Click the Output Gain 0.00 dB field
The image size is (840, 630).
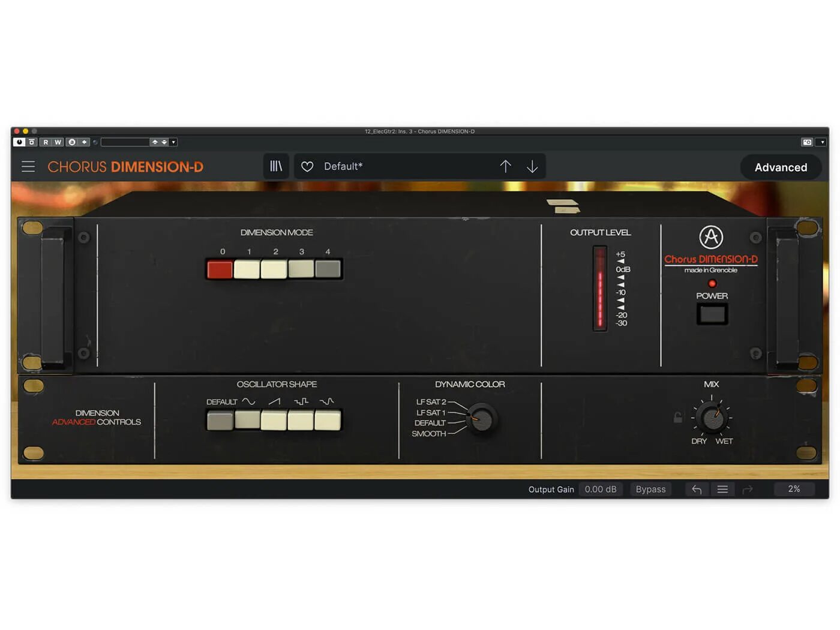[x=601, y=489]
